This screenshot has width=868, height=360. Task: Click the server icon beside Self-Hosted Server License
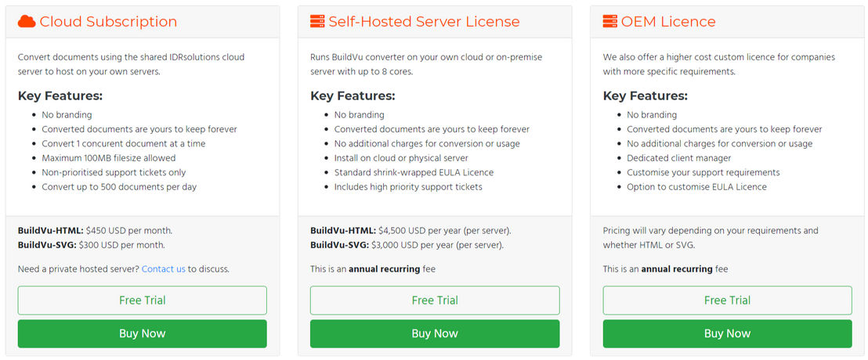[317, 22]
